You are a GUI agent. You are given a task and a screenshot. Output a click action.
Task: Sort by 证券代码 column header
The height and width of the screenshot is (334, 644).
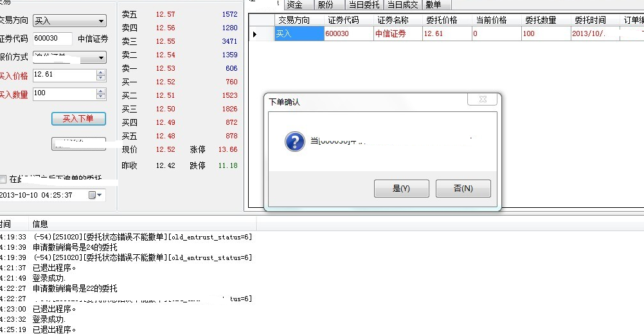(x=349, y=20)
